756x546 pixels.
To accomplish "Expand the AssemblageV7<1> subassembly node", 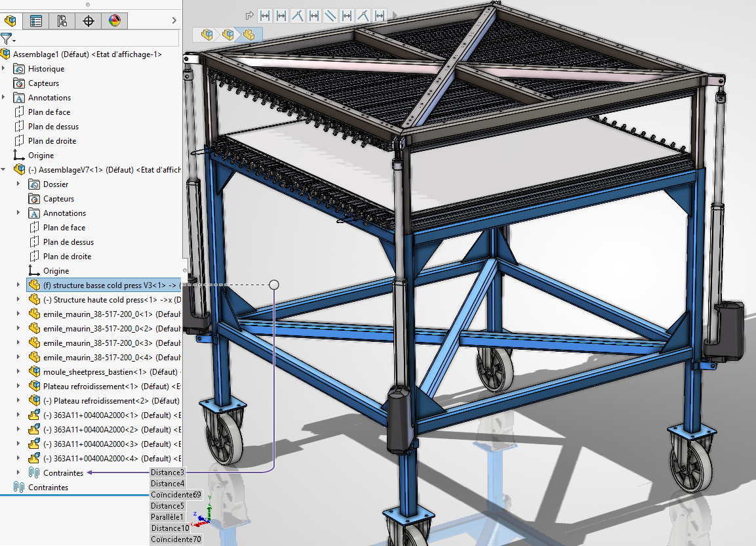I will 4,170.
